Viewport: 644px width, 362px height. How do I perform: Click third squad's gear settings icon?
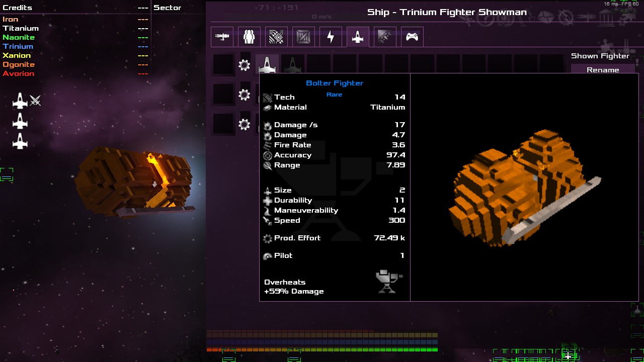pos(245,124)
